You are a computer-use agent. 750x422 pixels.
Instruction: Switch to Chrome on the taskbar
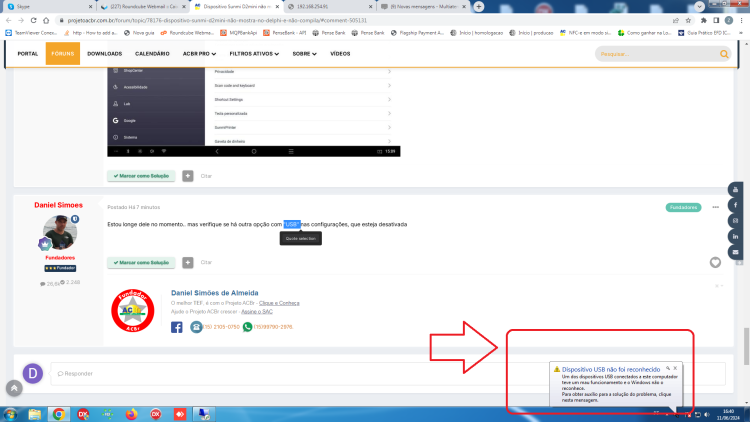(x=59, y=414)
